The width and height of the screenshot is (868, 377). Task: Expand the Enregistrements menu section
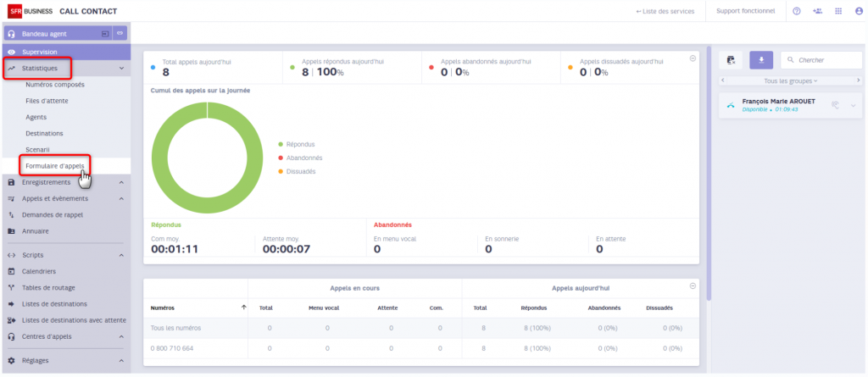(121, 182)
